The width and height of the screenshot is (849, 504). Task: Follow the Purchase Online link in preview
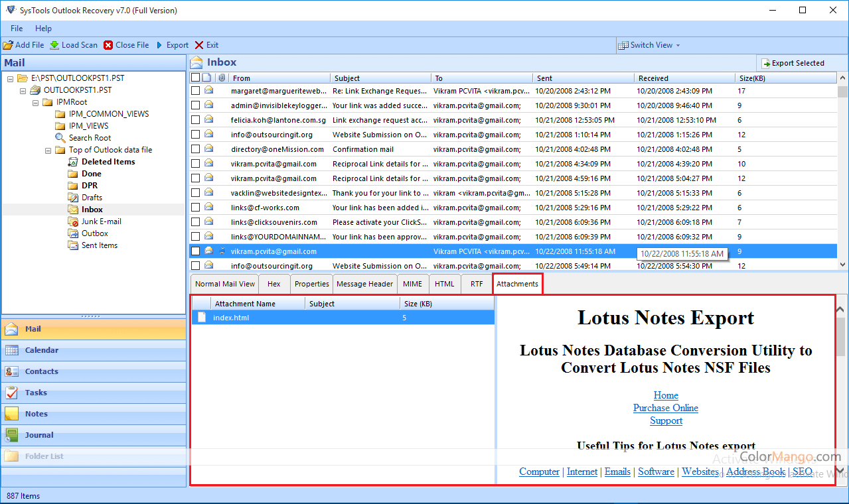[x=665, y=408]
